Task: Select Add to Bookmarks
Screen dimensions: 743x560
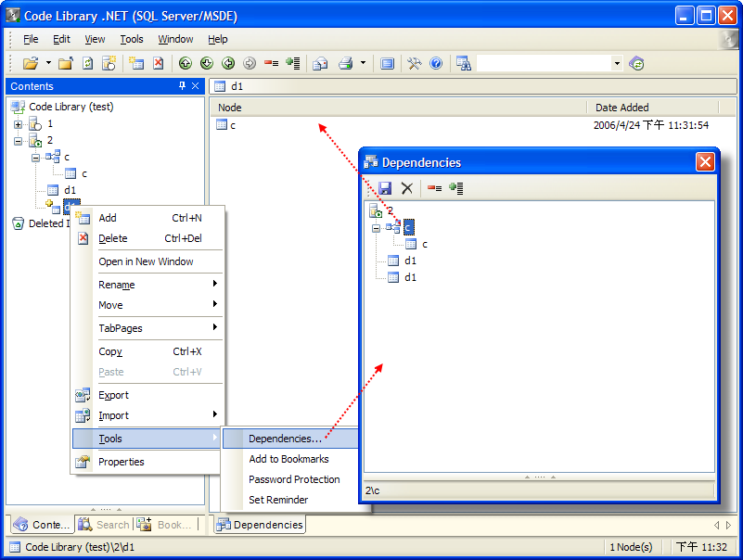Action: [290, 459]
